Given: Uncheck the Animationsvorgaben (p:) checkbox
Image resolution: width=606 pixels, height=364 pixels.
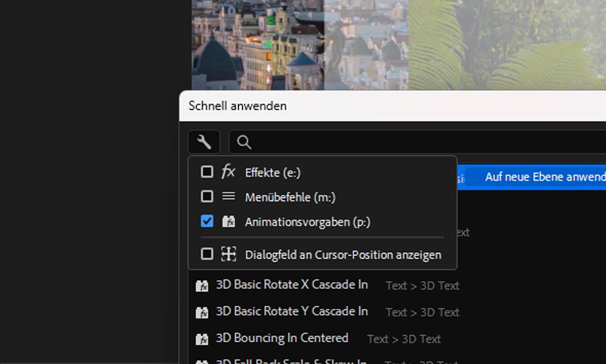Looking at the screenshot, I should [x=207, y=221].
